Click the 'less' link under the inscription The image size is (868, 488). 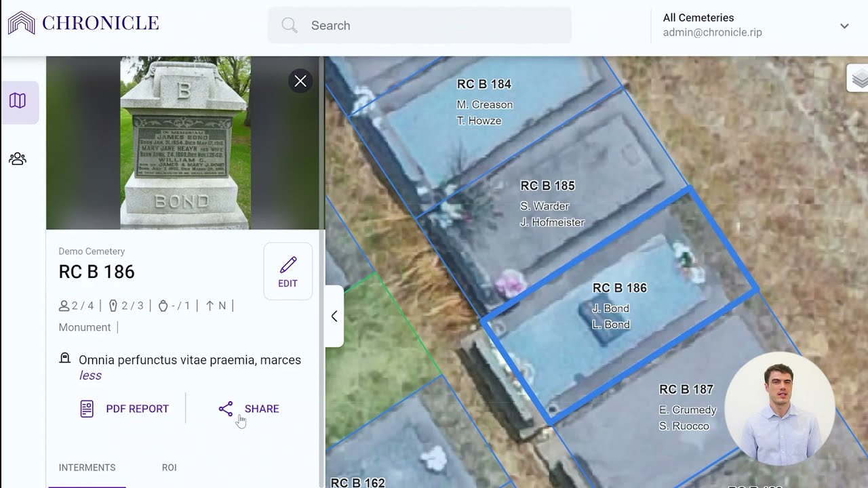coord(90,375)
